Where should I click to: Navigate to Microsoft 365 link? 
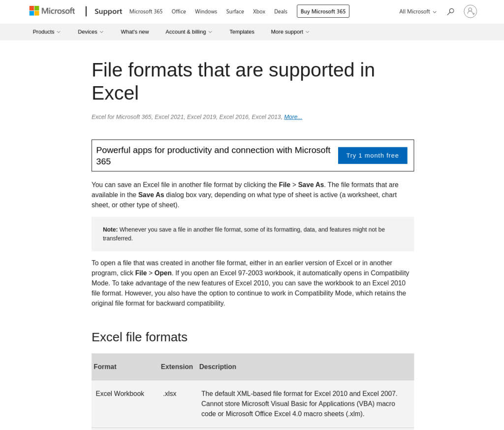point(146,11)
